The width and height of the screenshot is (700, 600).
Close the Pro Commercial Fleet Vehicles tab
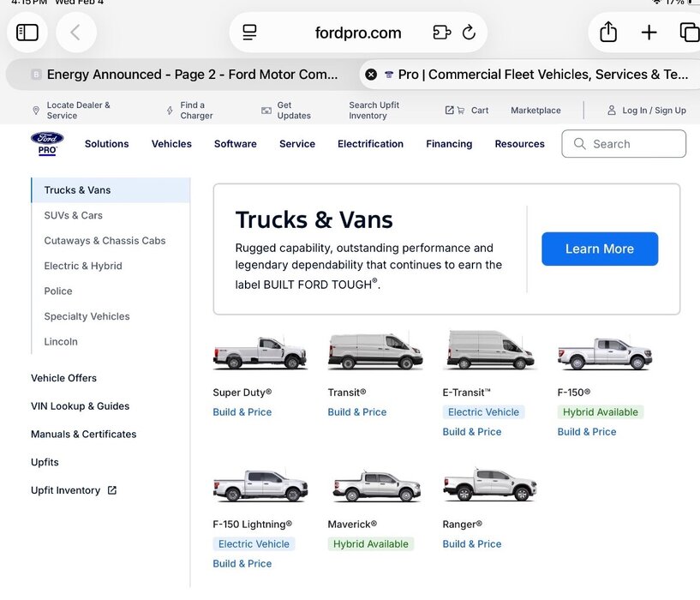[371, 75]
